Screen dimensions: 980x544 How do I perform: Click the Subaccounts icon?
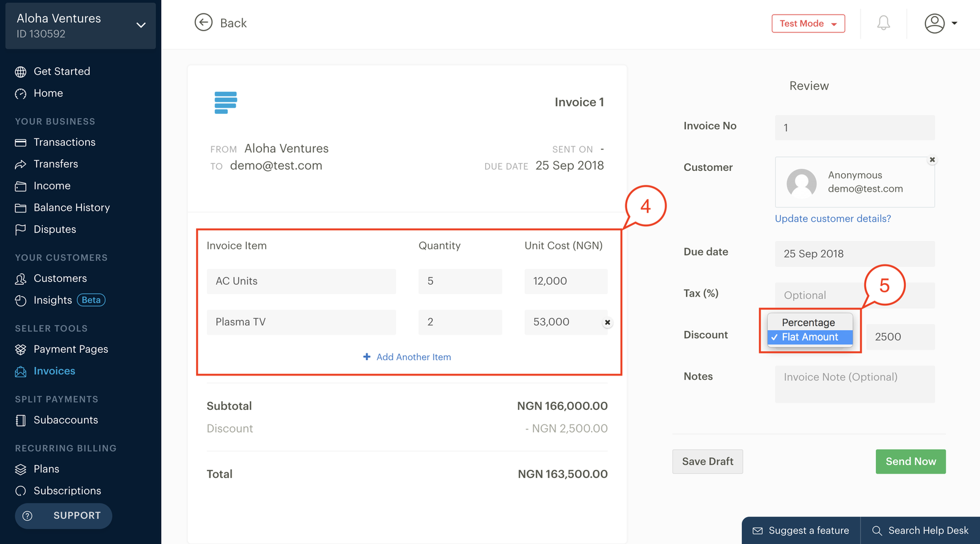[21, 420]
